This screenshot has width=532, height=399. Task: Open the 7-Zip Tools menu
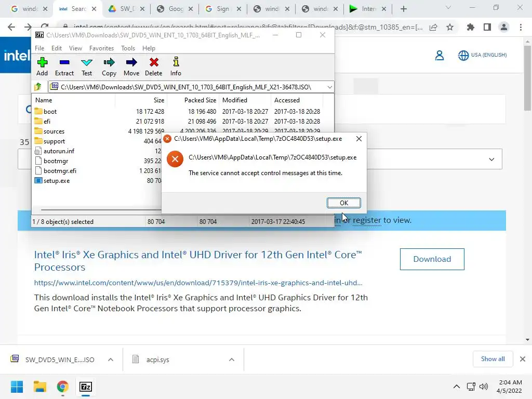tap(128, 48)
